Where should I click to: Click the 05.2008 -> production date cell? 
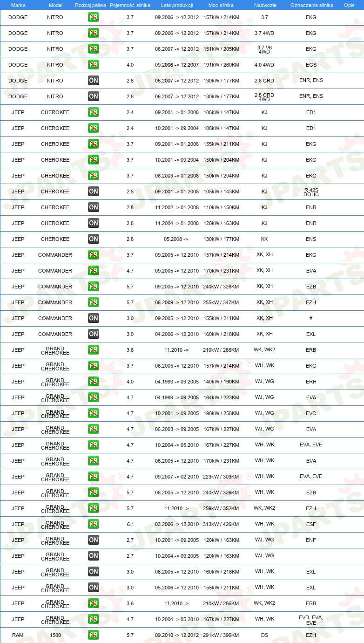point(176,239)
